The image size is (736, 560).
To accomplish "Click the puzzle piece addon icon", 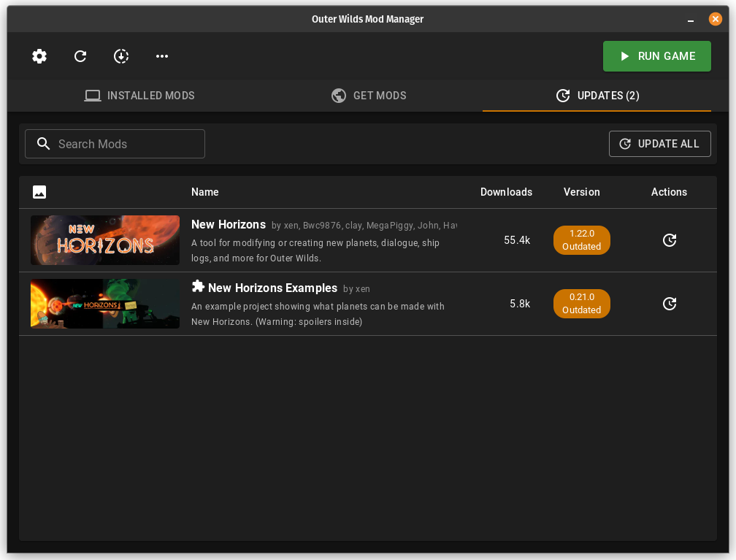I will [198, 286].
